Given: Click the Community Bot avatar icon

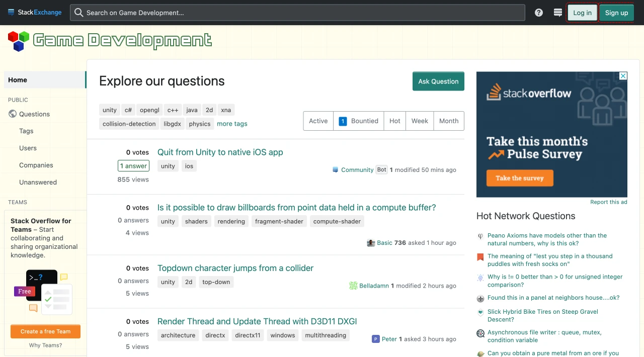Looking at the screenshot, I should tap(335, 169).
